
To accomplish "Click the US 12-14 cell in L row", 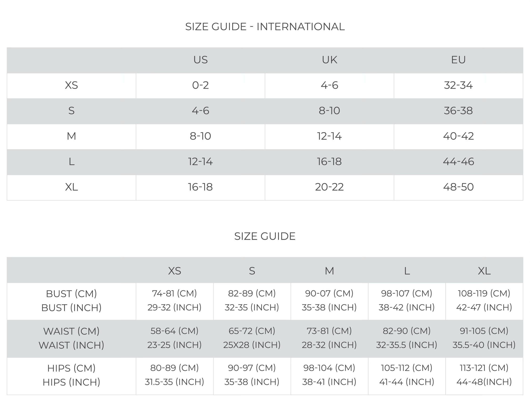I will [x=200, y=162].
